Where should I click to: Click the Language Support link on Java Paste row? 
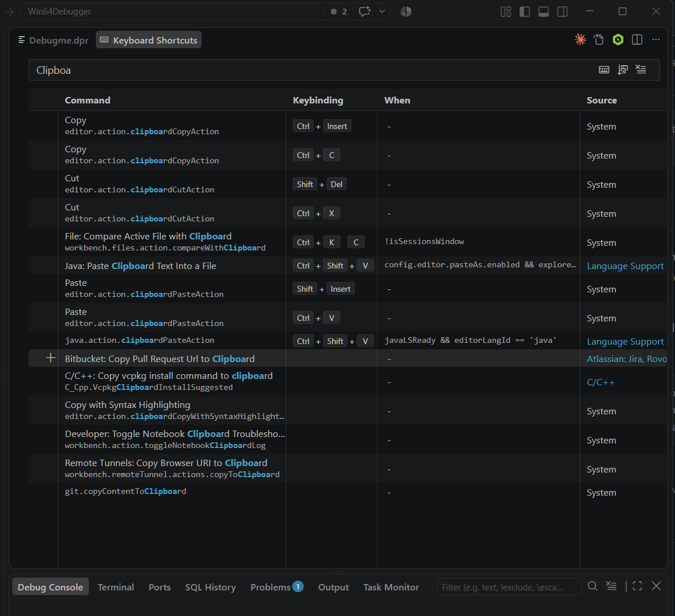click(625, 266)
